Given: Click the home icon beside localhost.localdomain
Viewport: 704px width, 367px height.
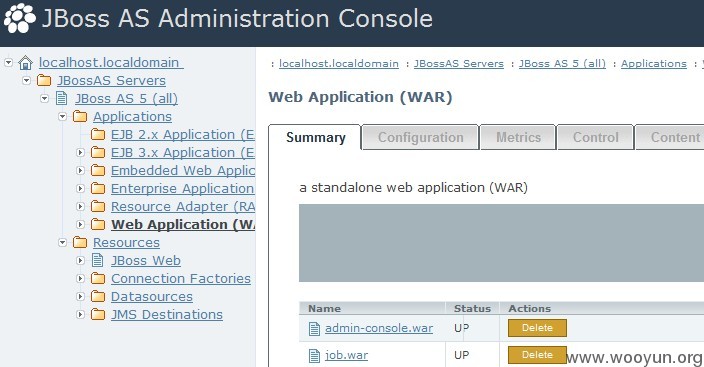Looking at the screenshot, I should pyautogui.click(x=26, y=63).
